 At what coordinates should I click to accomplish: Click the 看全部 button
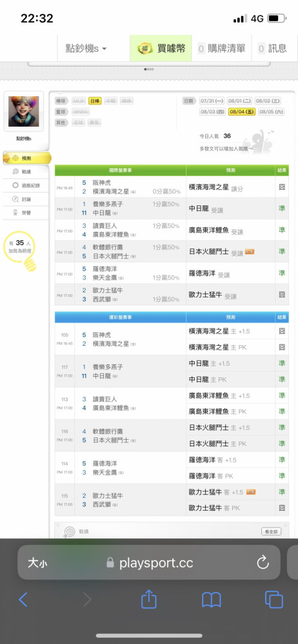tap(272, 531)
